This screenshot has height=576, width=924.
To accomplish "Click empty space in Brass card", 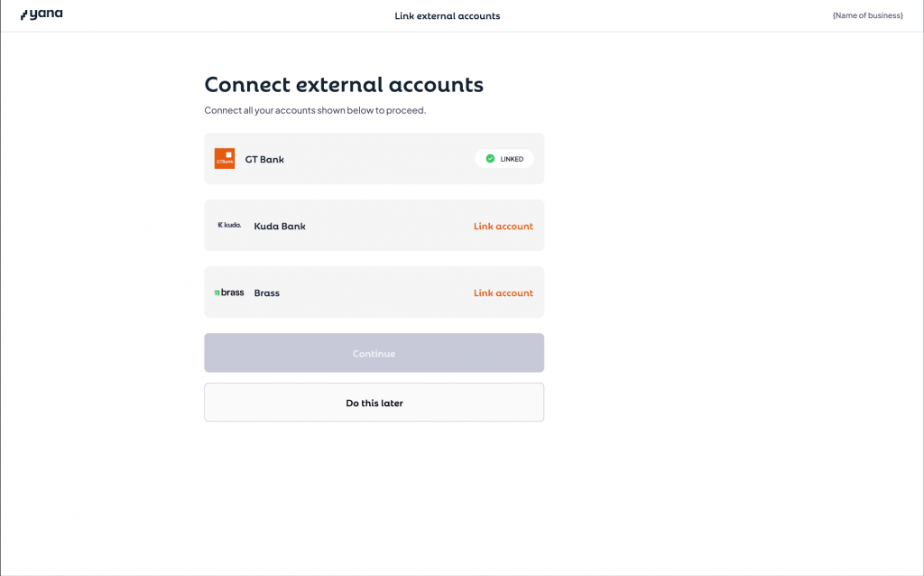I will [379, 293].
